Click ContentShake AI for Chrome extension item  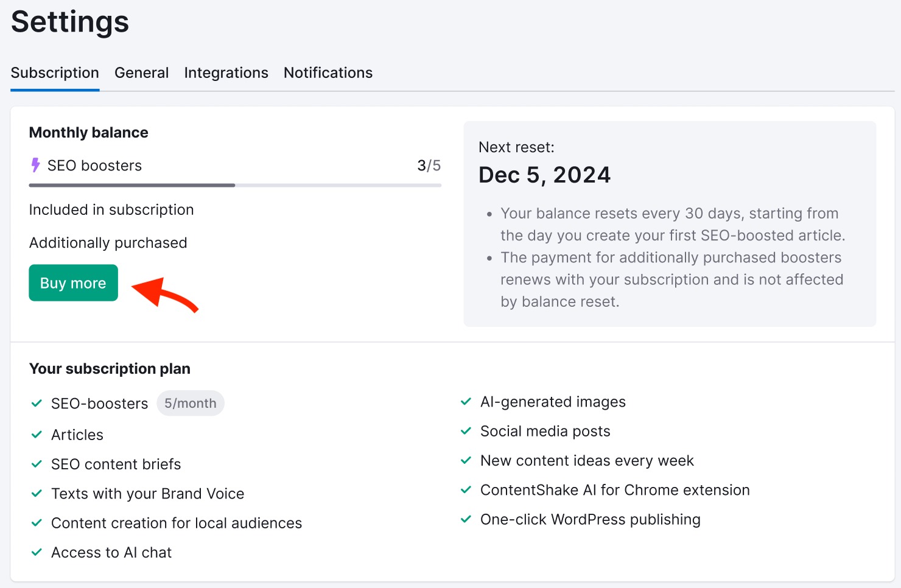pos(614,490)
